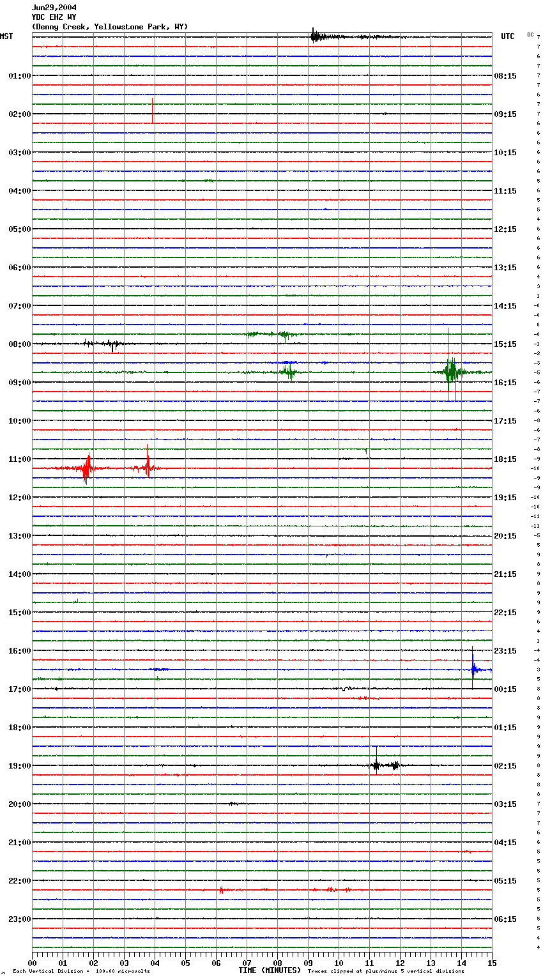Click the '10:15' UTC time label
Image resolution: width=543 pixels, height=980 pixels.
pos(505,153)
